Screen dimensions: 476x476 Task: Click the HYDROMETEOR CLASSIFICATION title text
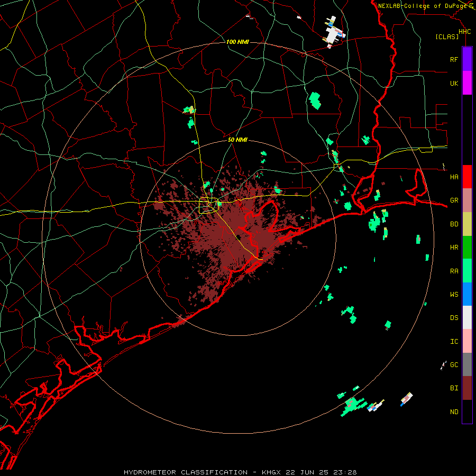tap(186, 472)
